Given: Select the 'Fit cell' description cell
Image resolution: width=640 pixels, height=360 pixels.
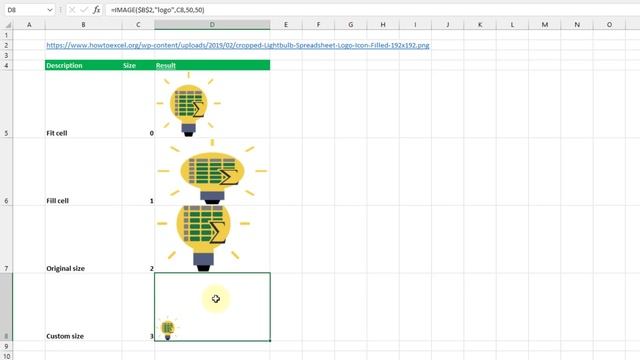Looking at the screenshot, I should [83, 104].
